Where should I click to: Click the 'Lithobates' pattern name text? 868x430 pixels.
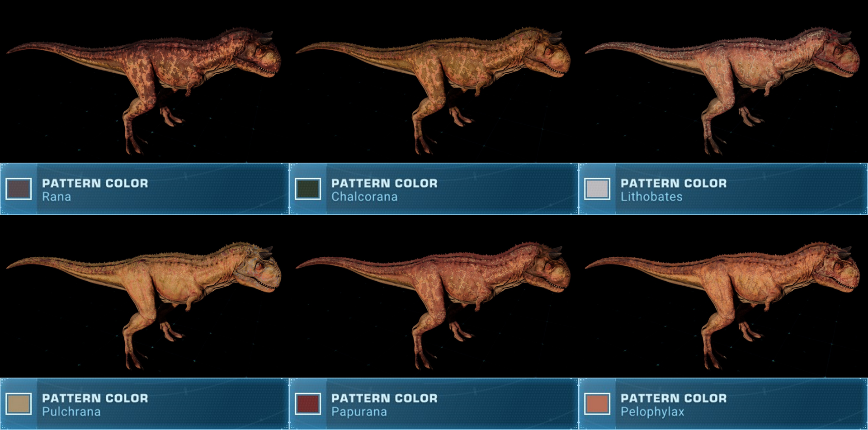coord(651,197)
